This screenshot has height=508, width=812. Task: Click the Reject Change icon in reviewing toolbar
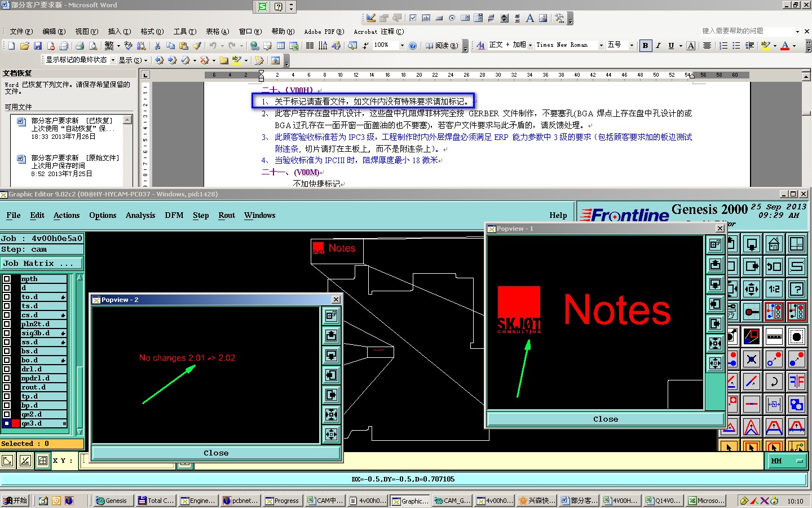[x=205, y=60]
